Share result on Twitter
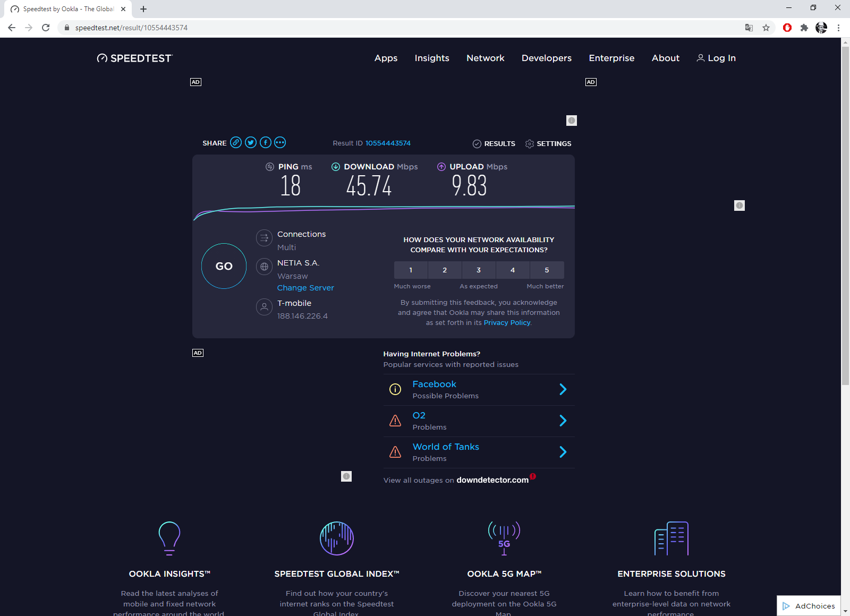 coord(251,142)
